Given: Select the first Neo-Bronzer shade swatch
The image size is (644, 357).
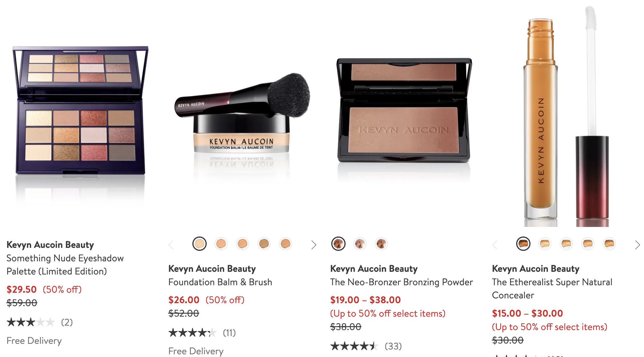Looking at the screenshot, I should pyautogui.click(x=338, y=244).
